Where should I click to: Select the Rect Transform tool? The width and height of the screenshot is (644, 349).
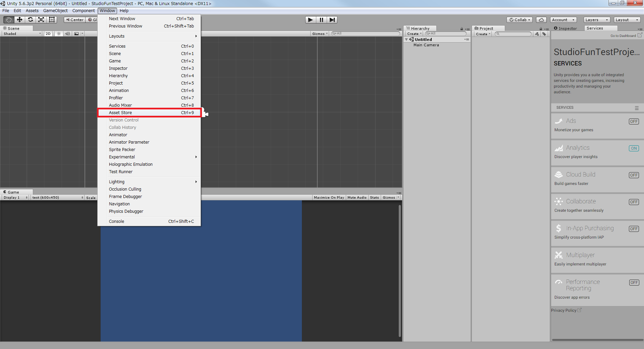point(52,20)
